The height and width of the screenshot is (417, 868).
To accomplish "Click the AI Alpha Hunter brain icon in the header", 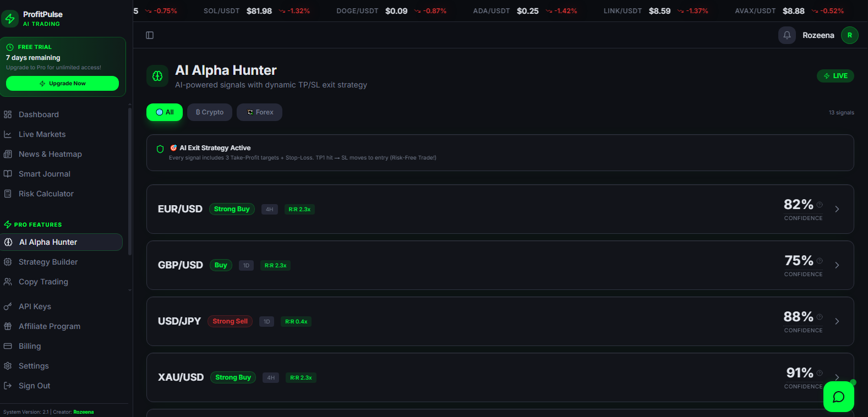I will pyautogui.click(x=157, y=76).
